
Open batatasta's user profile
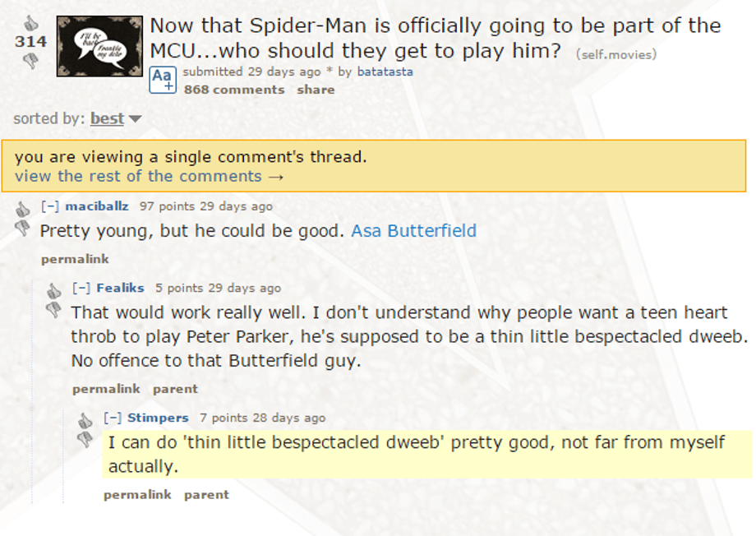tap(385, 72)
